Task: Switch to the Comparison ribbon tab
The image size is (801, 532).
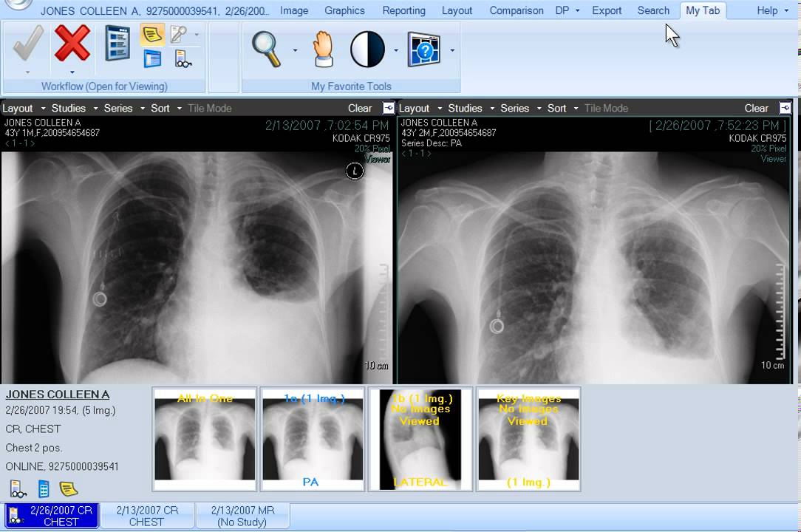Action: [x=517, y=10]
